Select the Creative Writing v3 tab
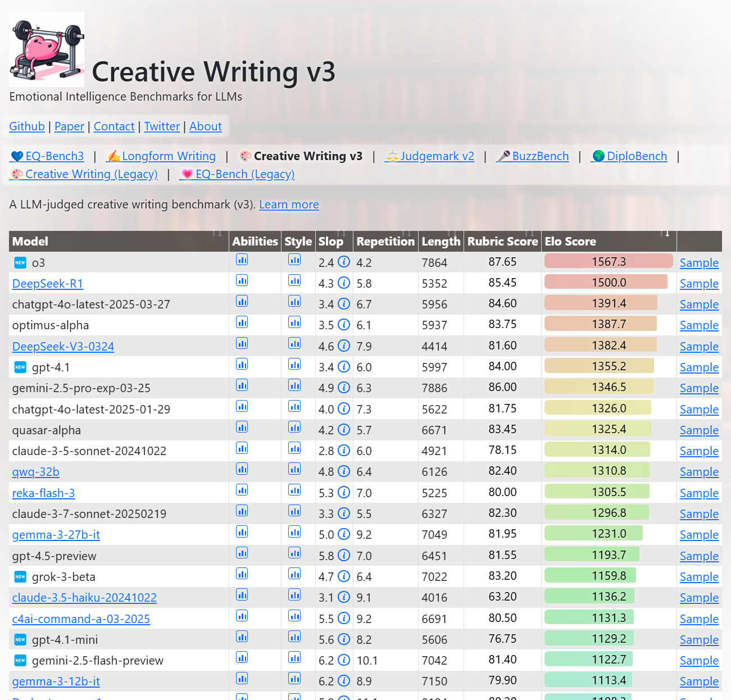 point(301,156)
